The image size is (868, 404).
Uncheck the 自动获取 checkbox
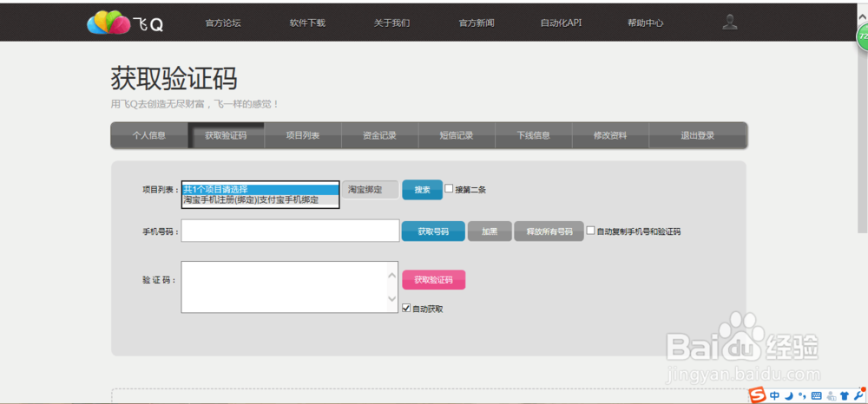coord(406,307)
